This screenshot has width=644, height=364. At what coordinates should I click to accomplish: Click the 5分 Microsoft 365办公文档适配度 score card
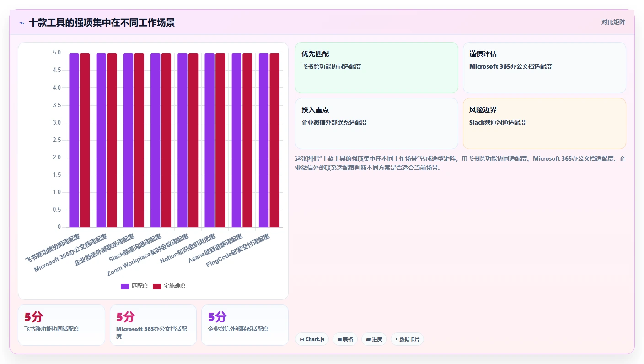pyautogui.click(x=153, y=325)
